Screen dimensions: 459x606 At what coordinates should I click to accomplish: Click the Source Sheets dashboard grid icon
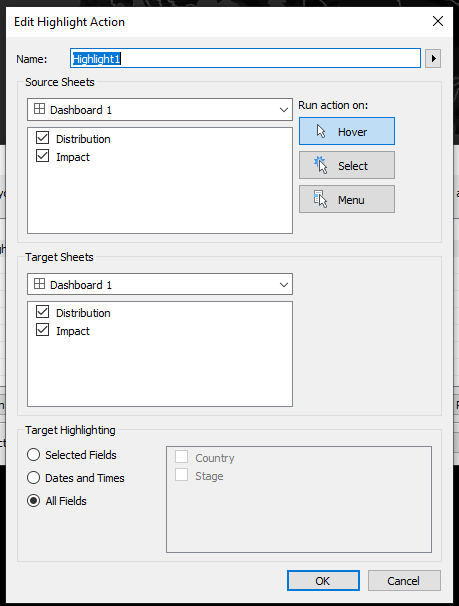coord(39,109)
